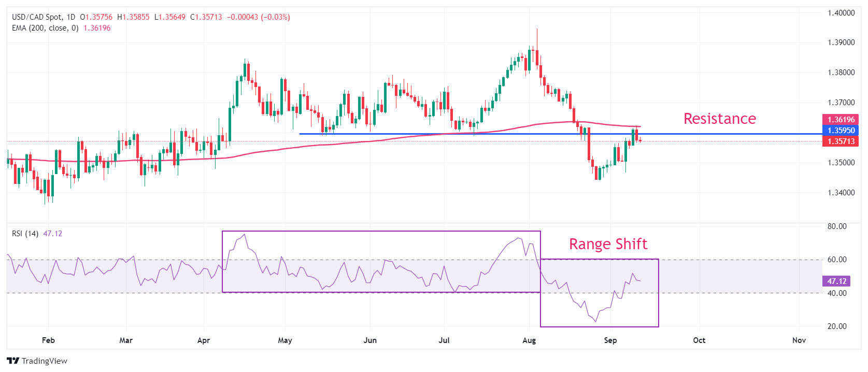Click the red 1.35713 last price tag
The height and width of the screenshot is (372, 868).
841,141
